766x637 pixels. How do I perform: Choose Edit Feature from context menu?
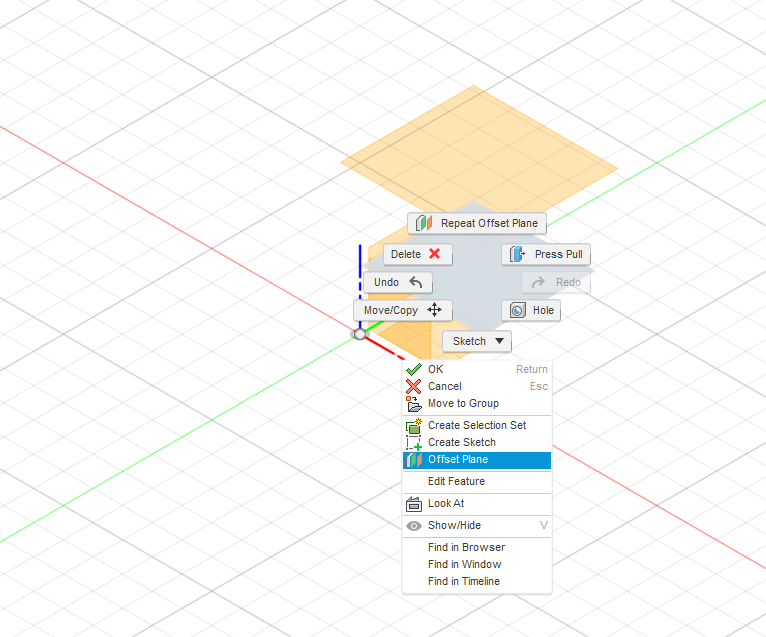pyautogui.click(x=456, y=481)
